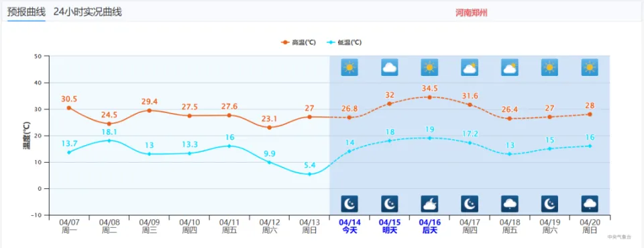This screenshot has height=248, width=644.
Task: Click 5.4 low temperature point on 04/13
Action: click(x=310, y=174)
